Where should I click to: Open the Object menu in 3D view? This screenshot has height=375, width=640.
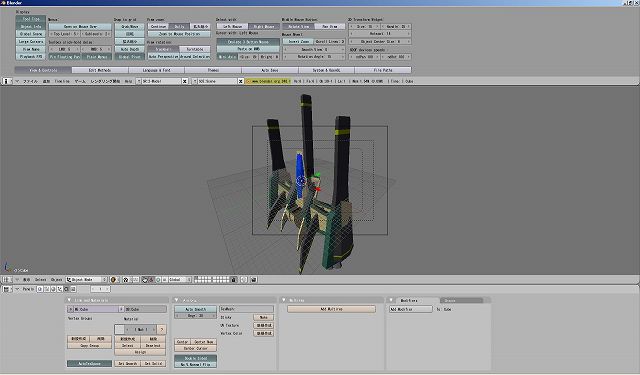pos(56,280)
